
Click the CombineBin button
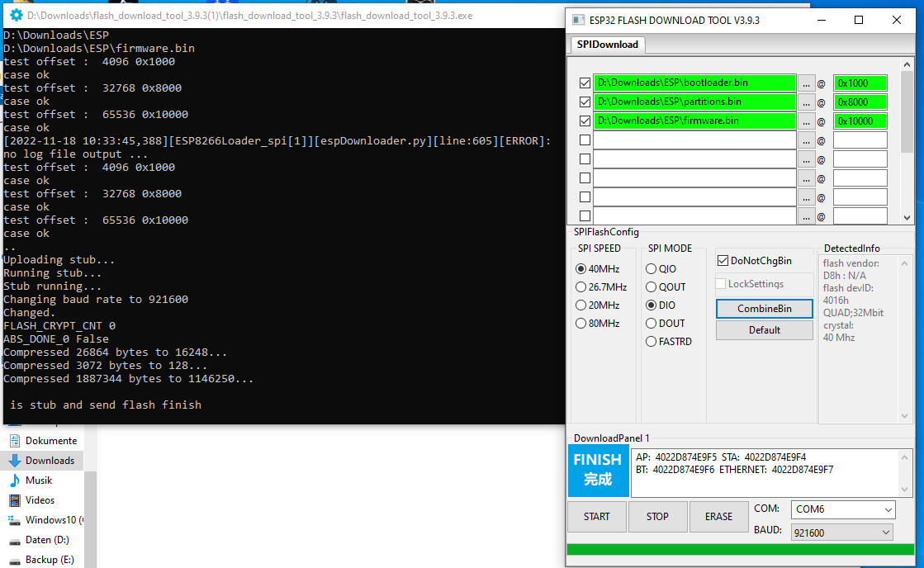pos(765,309)
